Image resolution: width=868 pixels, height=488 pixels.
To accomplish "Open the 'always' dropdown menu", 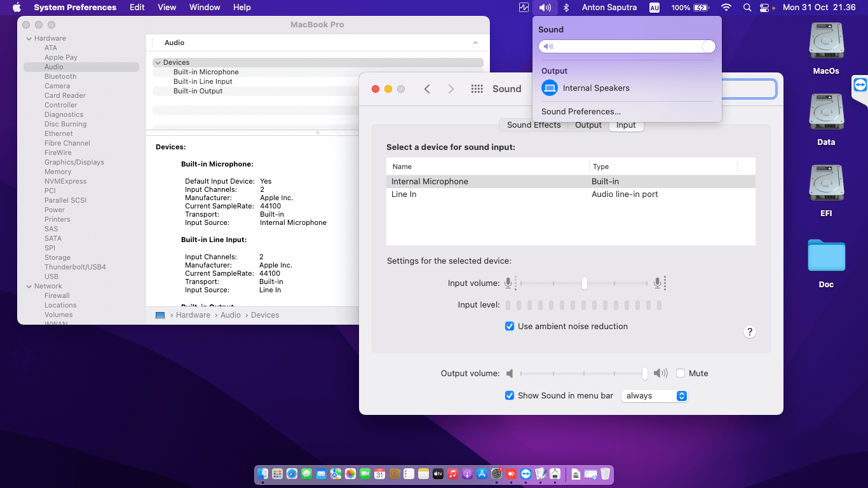I will tap(654, 396).
